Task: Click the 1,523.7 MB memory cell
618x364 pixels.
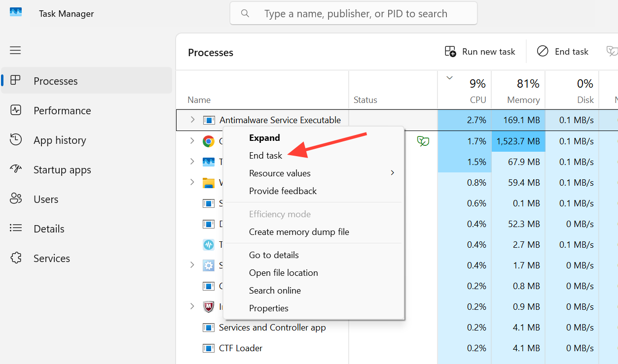Action: (518, 141)
